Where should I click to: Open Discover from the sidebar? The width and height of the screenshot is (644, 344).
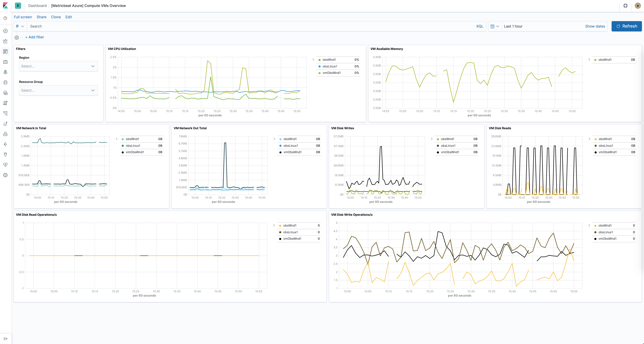(x=5, y=31)
